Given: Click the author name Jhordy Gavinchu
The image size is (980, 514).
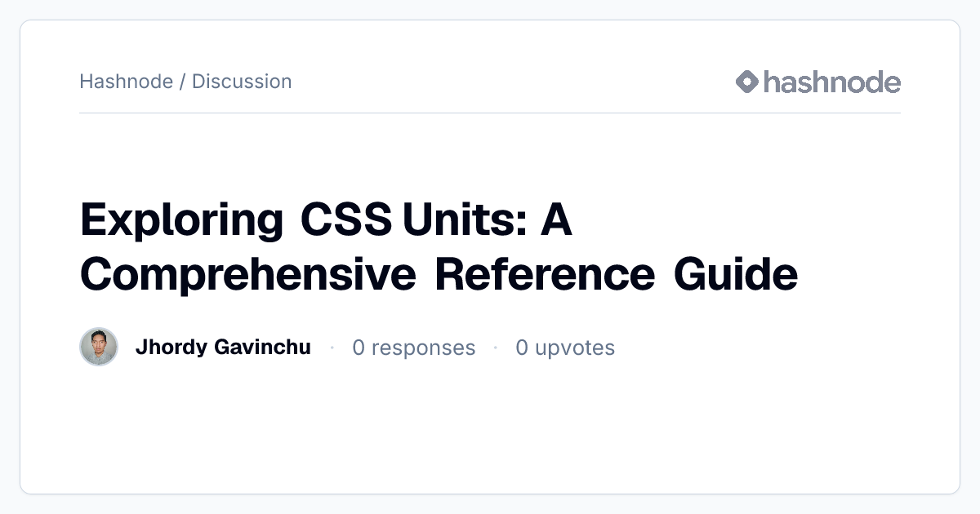Looking at the screenshot, I should point(223,348).
